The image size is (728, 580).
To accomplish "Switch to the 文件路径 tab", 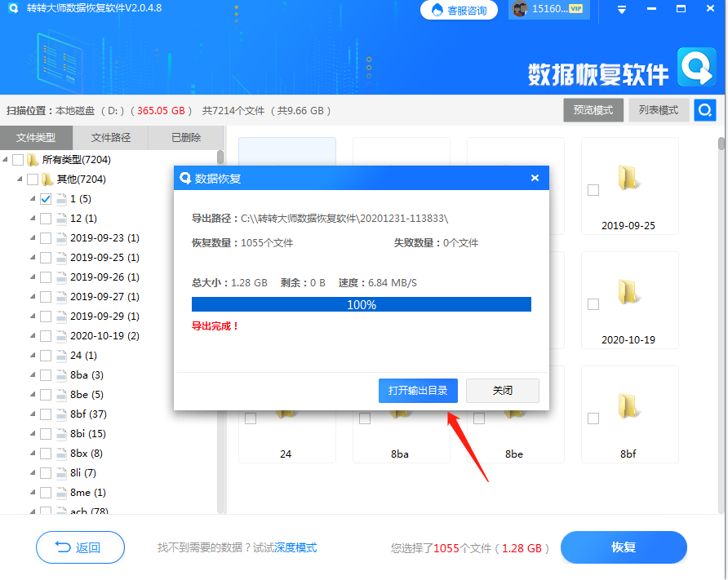I will click(110, 137).
